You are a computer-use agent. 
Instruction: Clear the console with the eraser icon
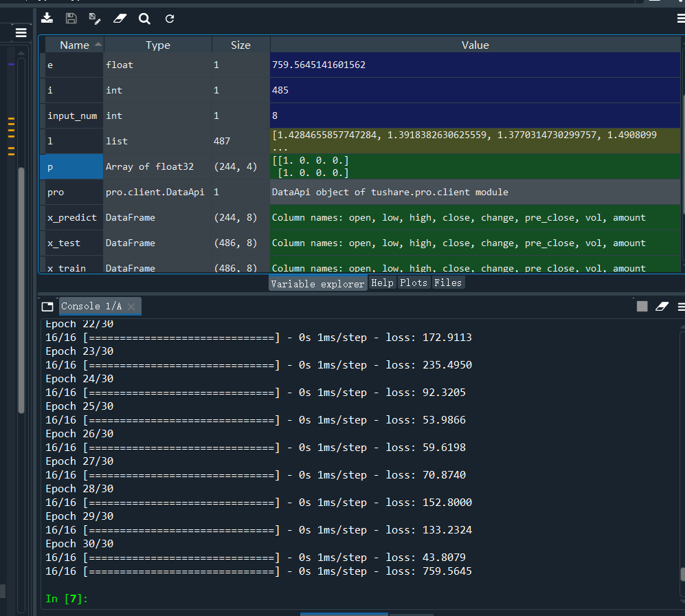pos(662,306)
